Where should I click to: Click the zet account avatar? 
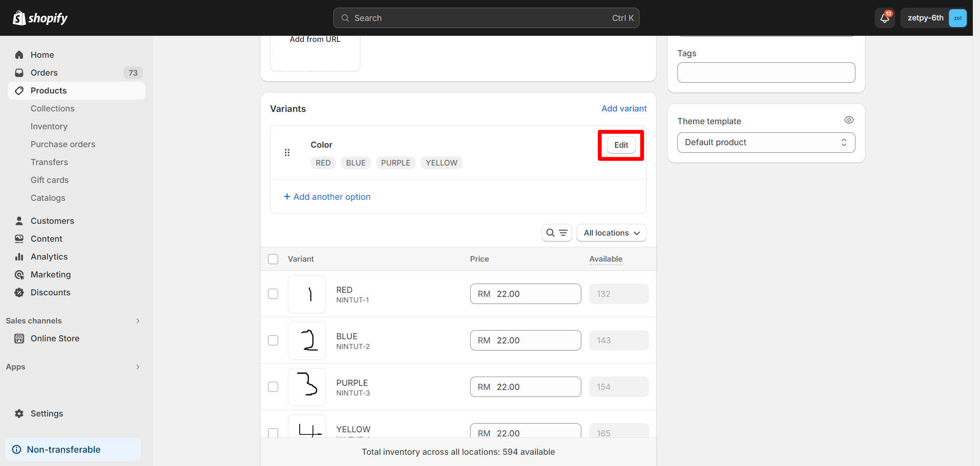pos(958,18)
